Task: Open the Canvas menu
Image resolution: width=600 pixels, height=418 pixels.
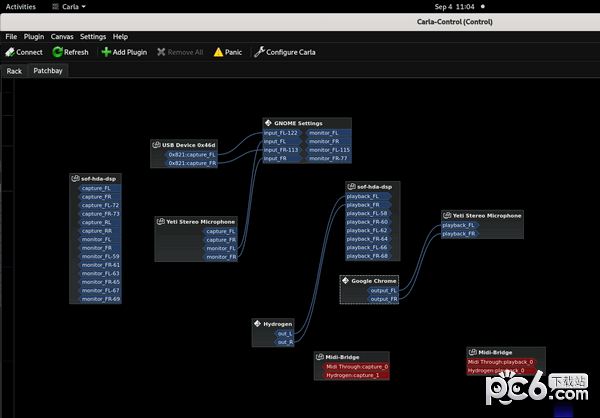Action: [62, 37]
